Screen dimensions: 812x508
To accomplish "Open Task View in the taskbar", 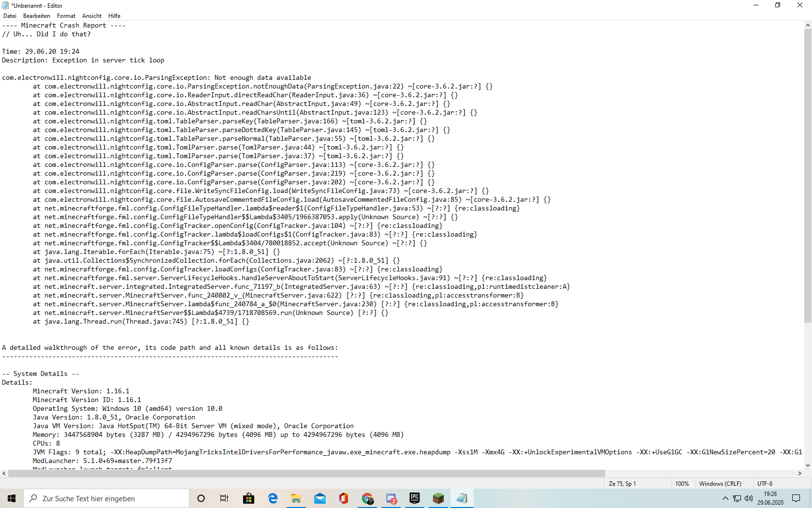I will point(224,498).
